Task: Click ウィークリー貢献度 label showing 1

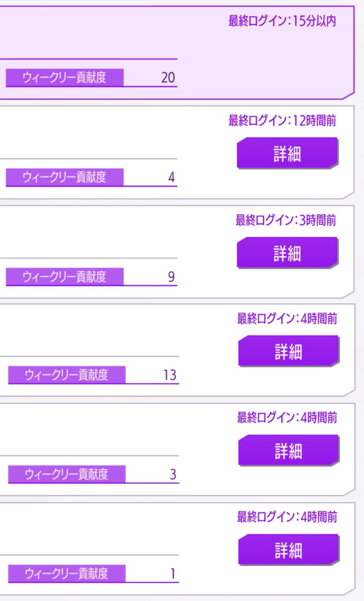Action: 66,573
